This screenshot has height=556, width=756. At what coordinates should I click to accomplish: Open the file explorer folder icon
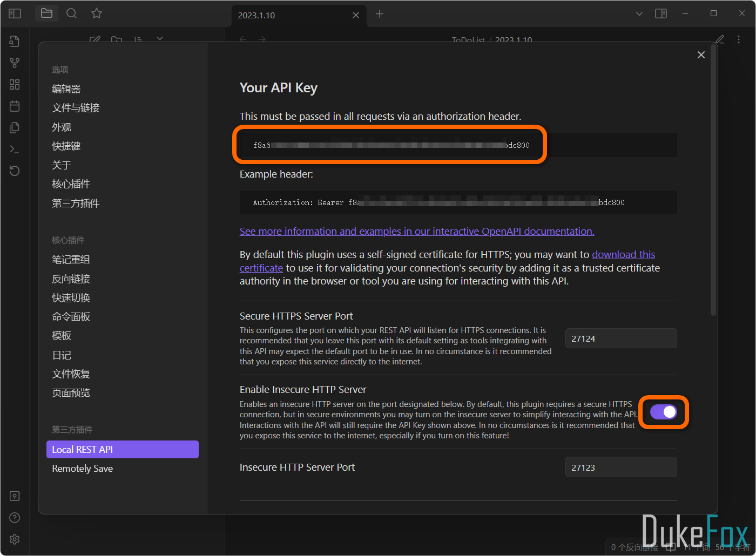[x=47, y=13]
